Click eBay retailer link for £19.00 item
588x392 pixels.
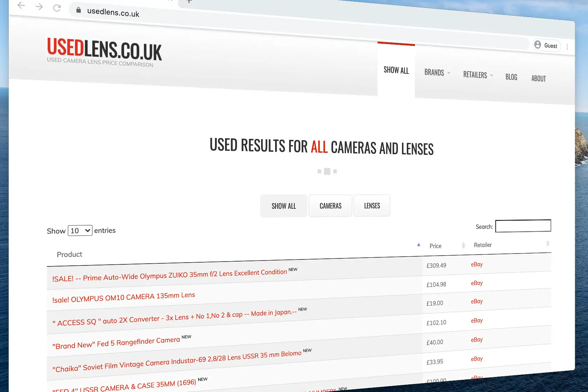click(x=476, y=301)
